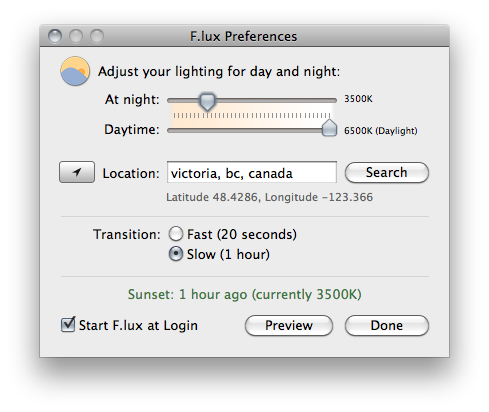The height and width of the screenshot is (412, 489).
Task: Click the minimize window button
Action: click(x=76, y=36)
